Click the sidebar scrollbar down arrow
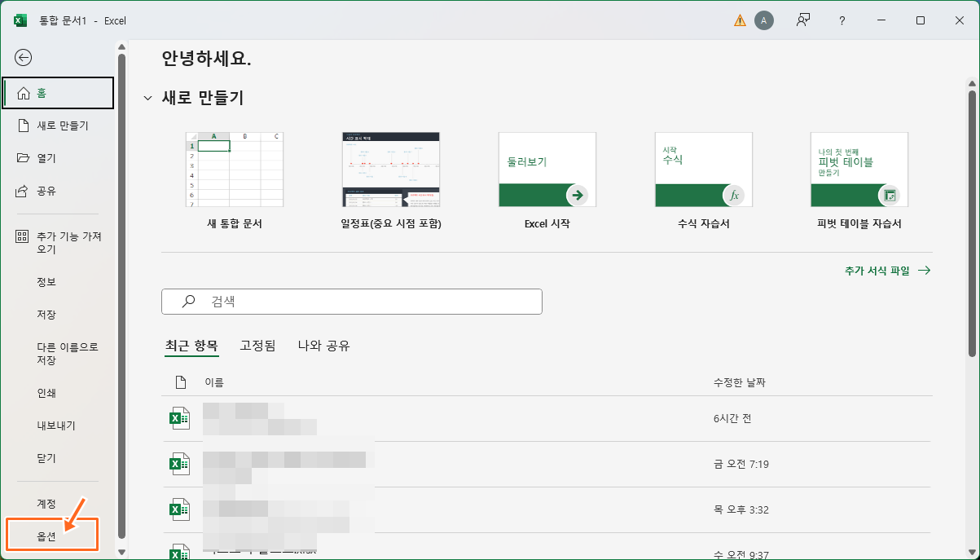The height and width of the screenshot is (560, 980). click(121, 552)
